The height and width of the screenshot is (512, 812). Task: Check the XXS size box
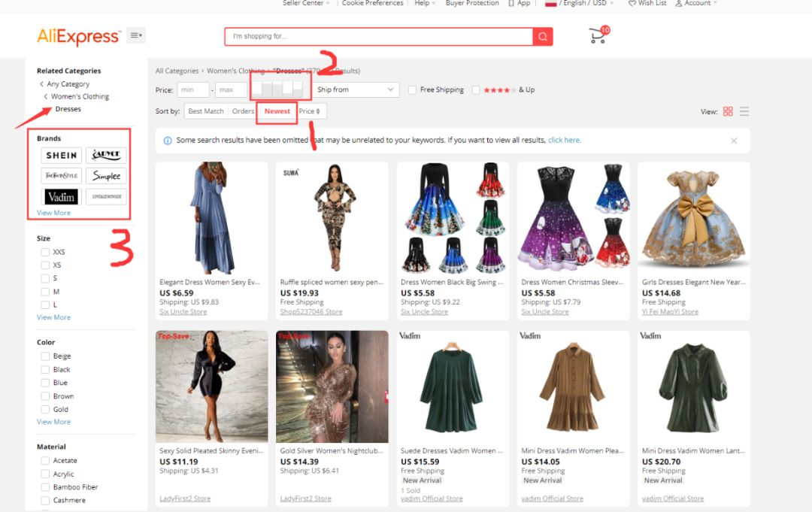click(45, 252)
